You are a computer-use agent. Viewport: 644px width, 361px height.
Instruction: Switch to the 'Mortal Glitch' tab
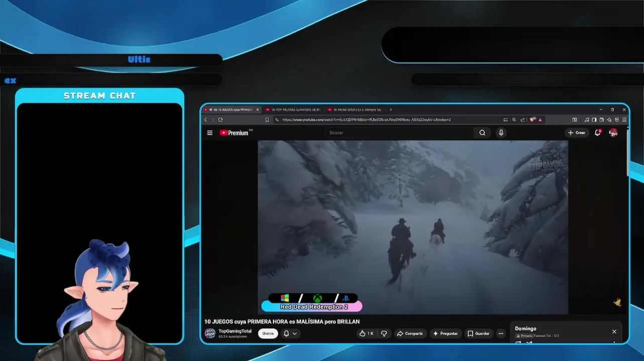355,109
